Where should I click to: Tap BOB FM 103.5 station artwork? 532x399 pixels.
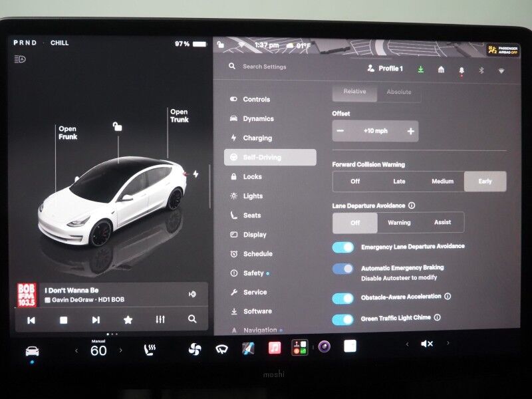pos(27,295)
